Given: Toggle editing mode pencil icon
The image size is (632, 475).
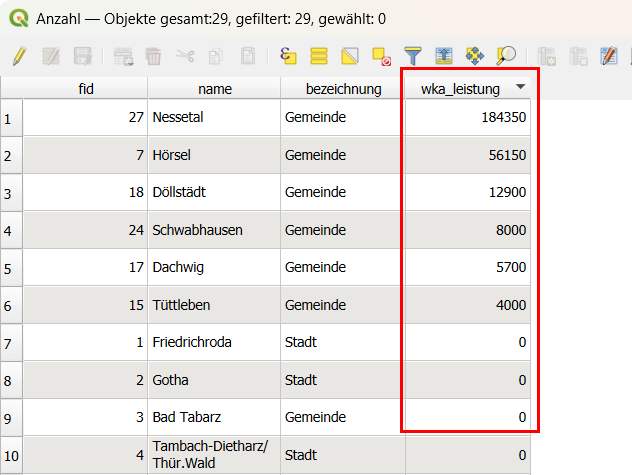Looking at the screenshot, I should click(x=19, y=56).
